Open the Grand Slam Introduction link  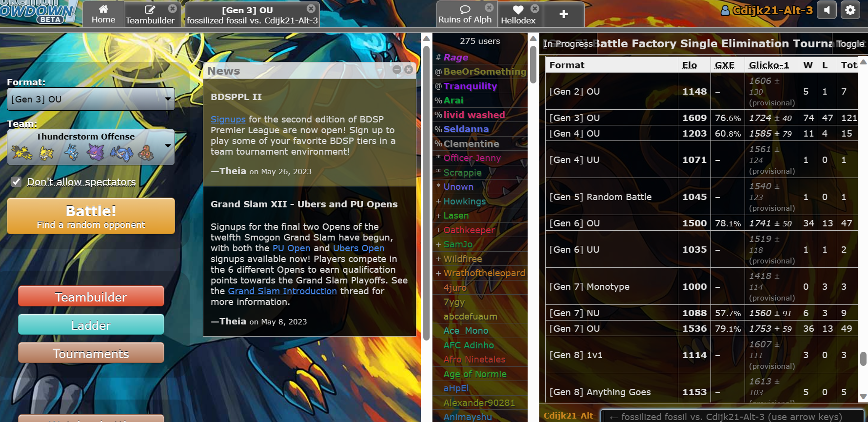click(282, 291)
